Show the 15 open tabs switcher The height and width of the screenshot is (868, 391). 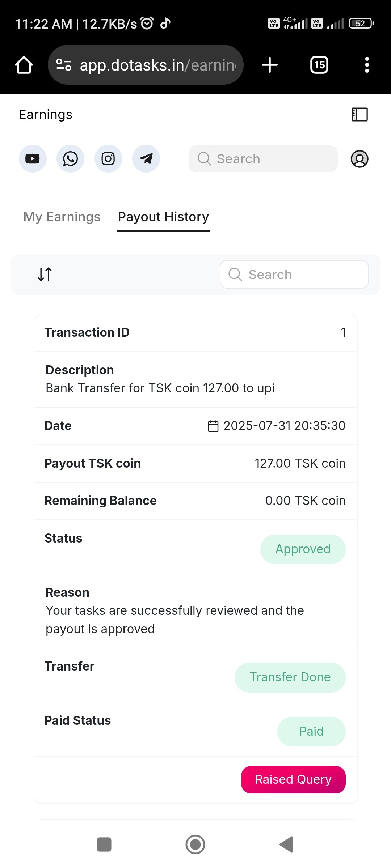click(x=319, y=65)
